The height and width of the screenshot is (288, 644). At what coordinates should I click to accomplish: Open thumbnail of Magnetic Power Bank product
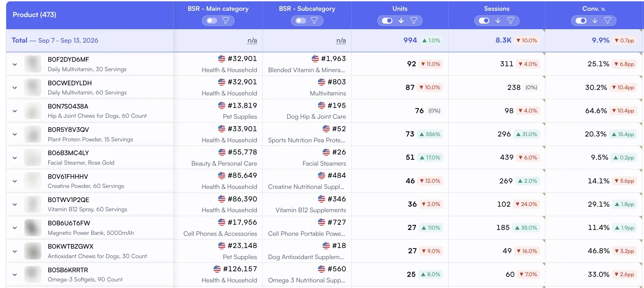(x=33, y=228)
